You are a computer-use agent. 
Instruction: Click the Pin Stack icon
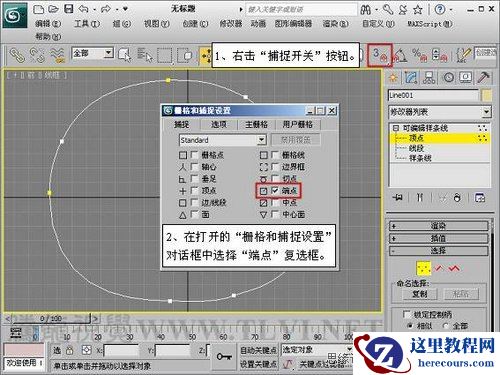click(x=398, y=198)
